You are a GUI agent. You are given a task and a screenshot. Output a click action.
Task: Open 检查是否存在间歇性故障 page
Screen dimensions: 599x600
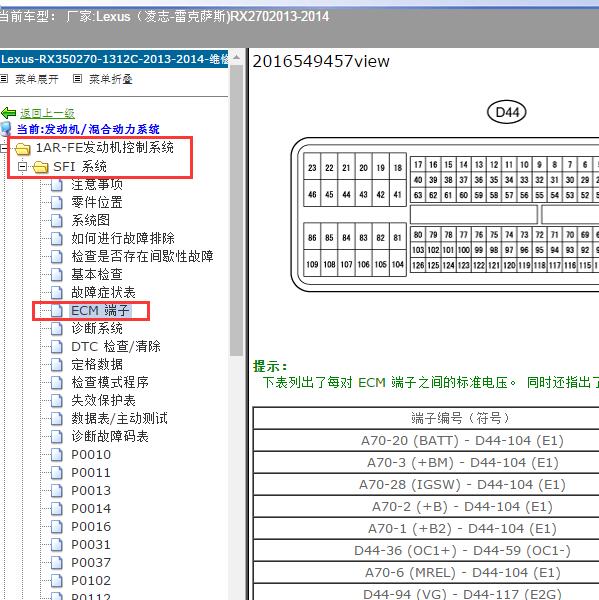coord(142,256)
